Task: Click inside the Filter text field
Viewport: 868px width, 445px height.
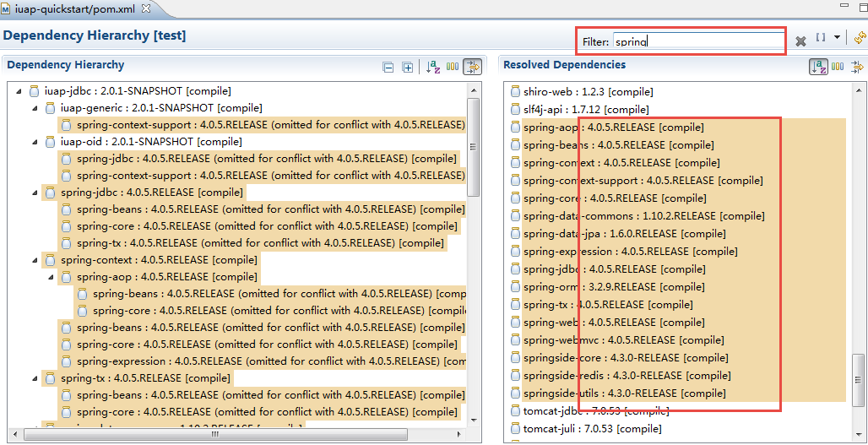Action: [x=701, y=41]
